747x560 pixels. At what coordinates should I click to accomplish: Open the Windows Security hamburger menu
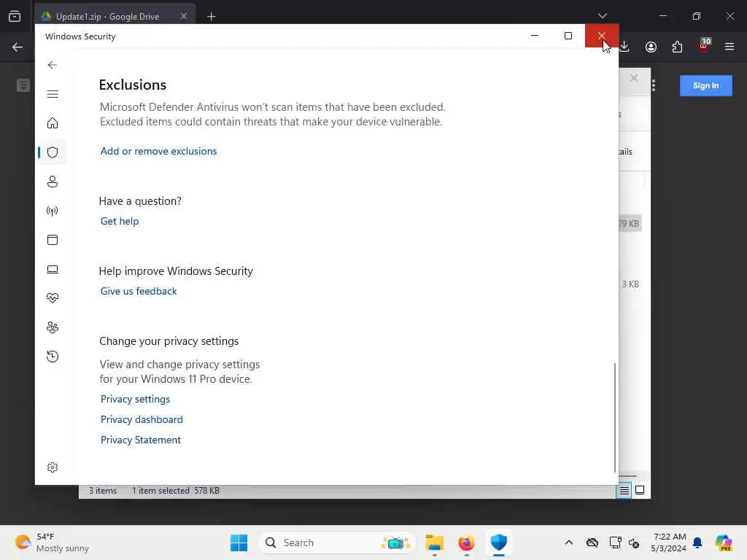coord(53,94)
